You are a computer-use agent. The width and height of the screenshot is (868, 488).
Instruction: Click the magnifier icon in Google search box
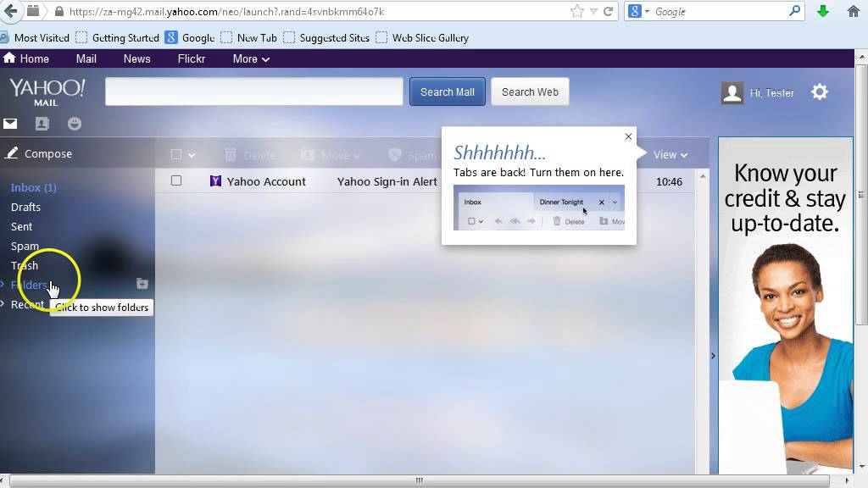(794, 10)
